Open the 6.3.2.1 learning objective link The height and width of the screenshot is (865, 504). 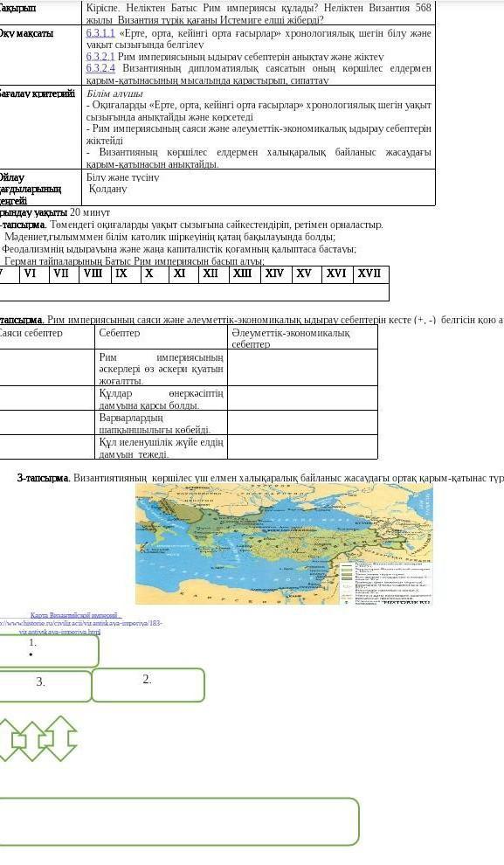point(100,57)
